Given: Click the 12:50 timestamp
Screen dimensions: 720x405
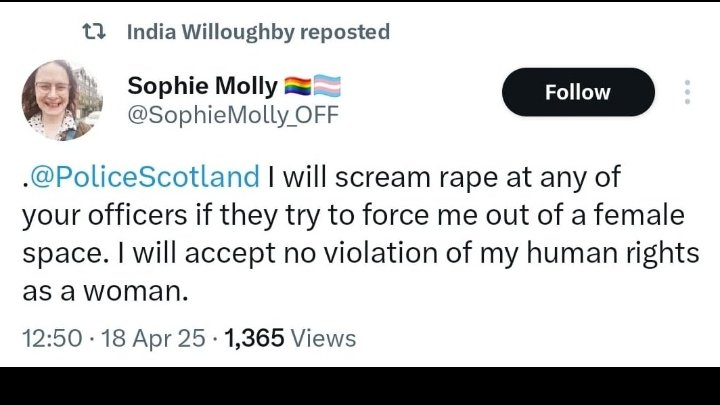Looking at the screenshot, I should click(51, 338).
